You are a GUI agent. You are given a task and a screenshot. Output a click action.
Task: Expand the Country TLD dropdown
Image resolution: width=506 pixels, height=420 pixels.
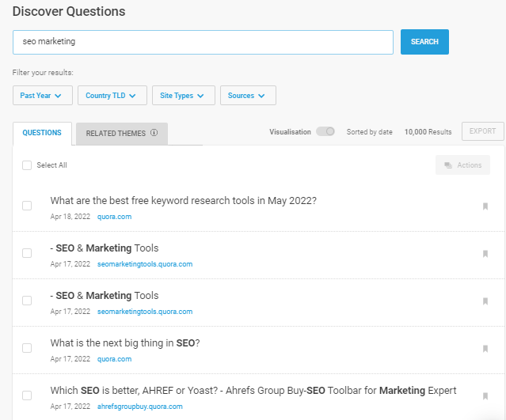(x=111, y=96)
